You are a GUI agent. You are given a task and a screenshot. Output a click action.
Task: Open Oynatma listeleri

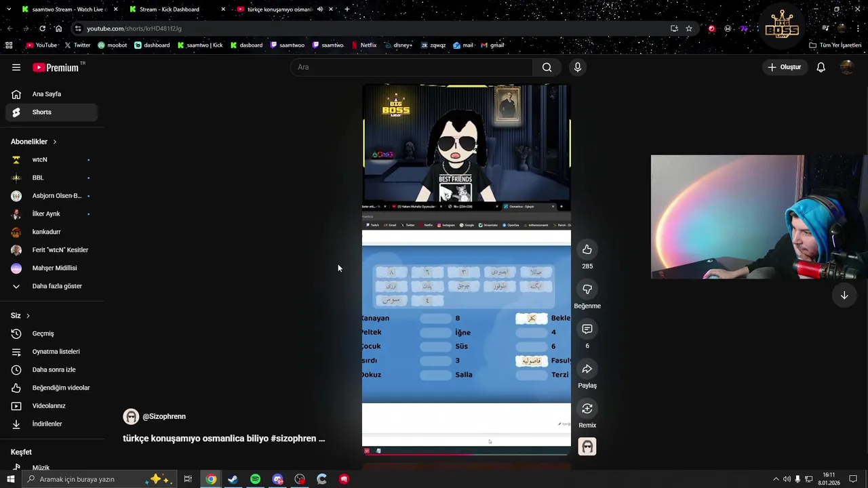pos(52,352)
